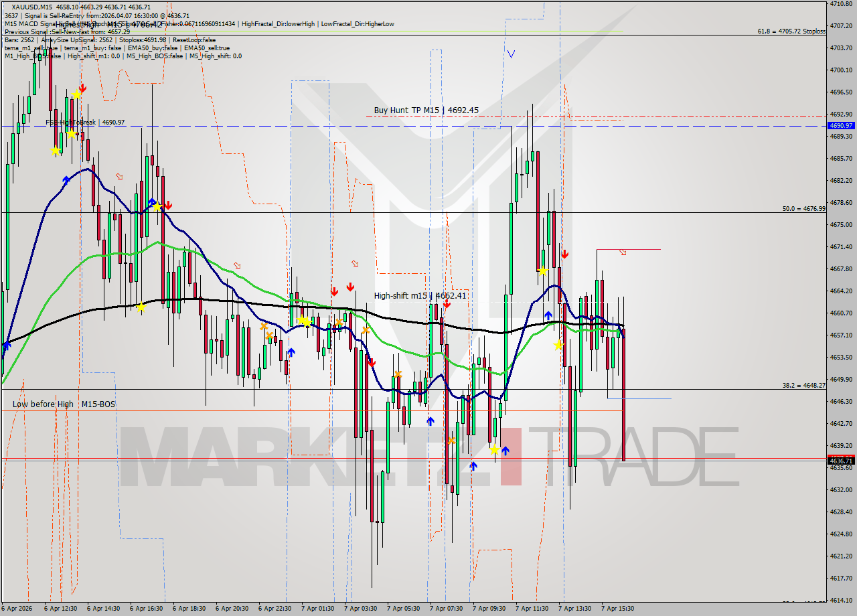The height and width of the screenshot is (616, 857).
Task: Click the blue up arrow near 7 Apr 05:30
Action: coord(431,420)
